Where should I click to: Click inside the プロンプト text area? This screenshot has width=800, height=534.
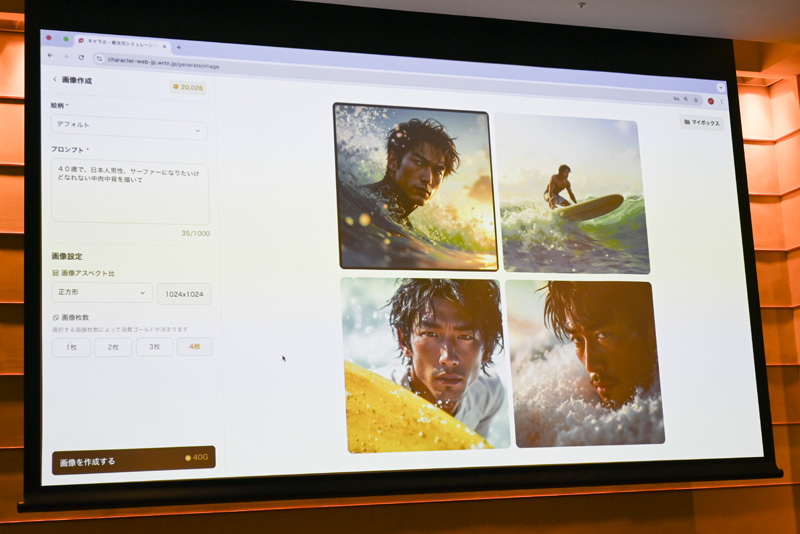(x=129, y=192)
